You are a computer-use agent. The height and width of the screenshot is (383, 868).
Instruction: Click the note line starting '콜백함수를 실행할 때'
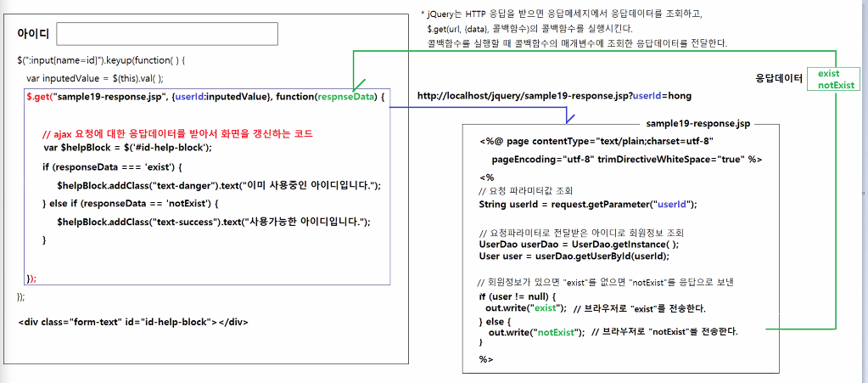pyautogui.click(x=577, y=42)
